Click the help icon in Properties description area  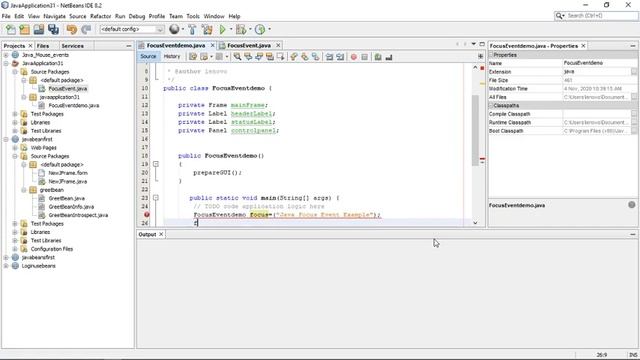click(x=632, y=205)
